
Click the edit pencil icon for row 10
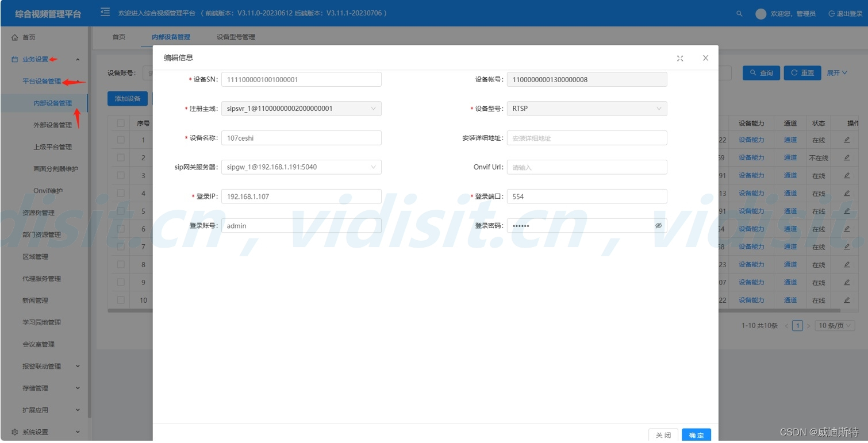pyautogui.click(x=847, y=300)
